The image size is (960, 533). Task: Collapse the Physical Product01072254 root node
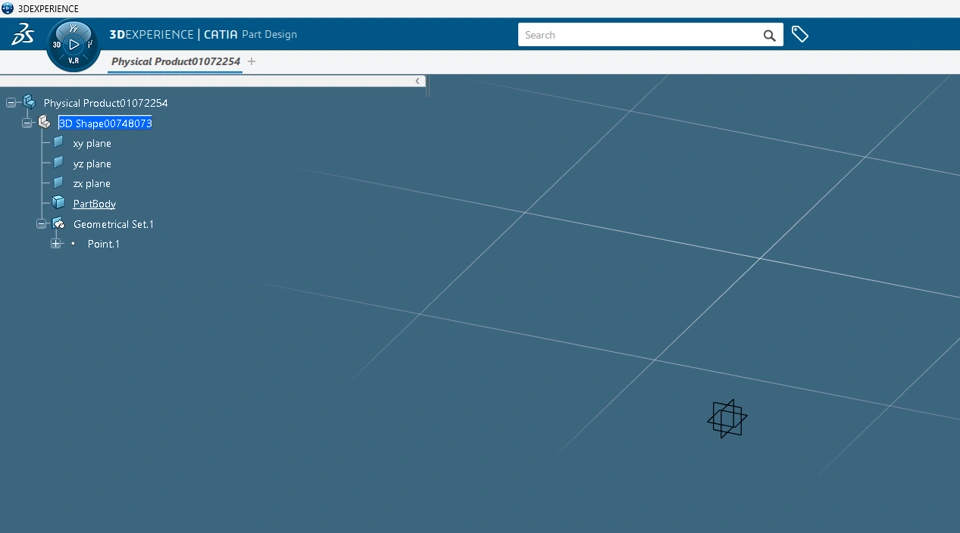tap(11, 103)
